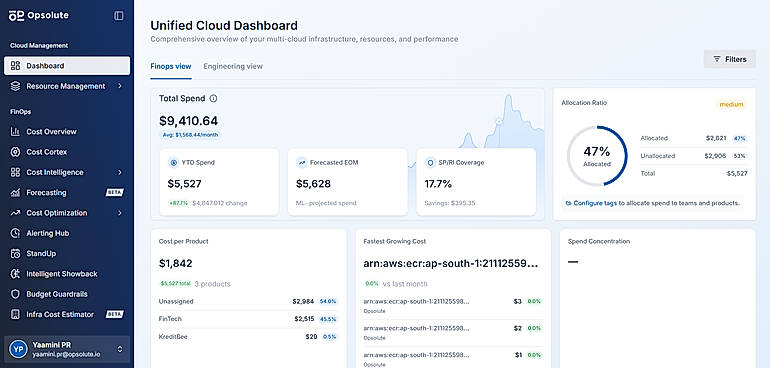Click the Total Spend info icon
Viewport: 770px width, 368px height.
tap(213, 98)
